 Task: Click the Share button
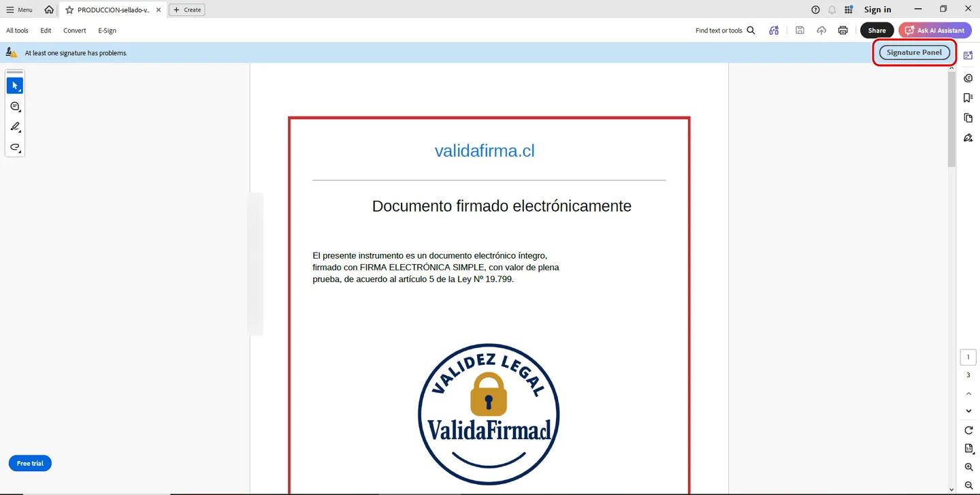877,31
